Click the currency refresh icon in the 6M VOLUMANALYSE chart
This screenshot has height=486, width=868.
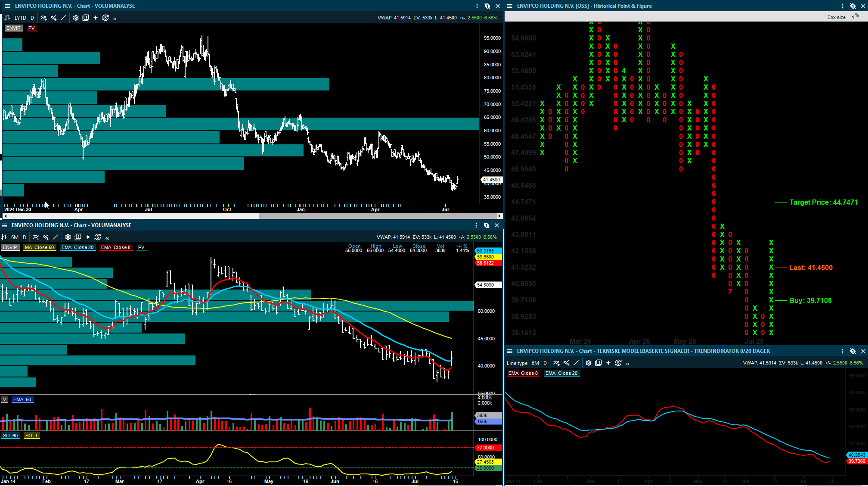pos(98,237)
